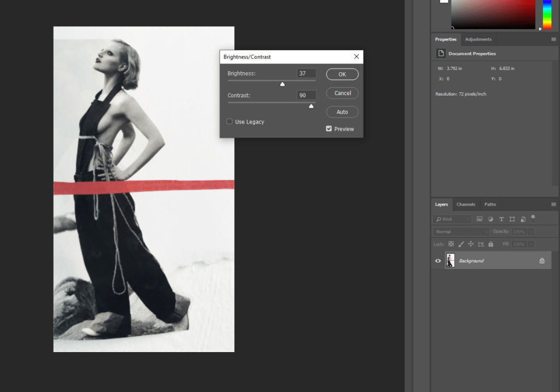The image size is (560, 392).
Task: Click the Contrast slider handle
Action: (311, 106)
